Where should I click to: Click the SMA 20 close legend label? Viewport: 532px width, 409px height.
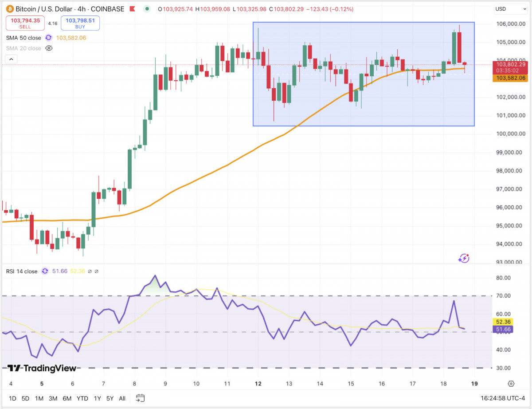pos(23,48)
